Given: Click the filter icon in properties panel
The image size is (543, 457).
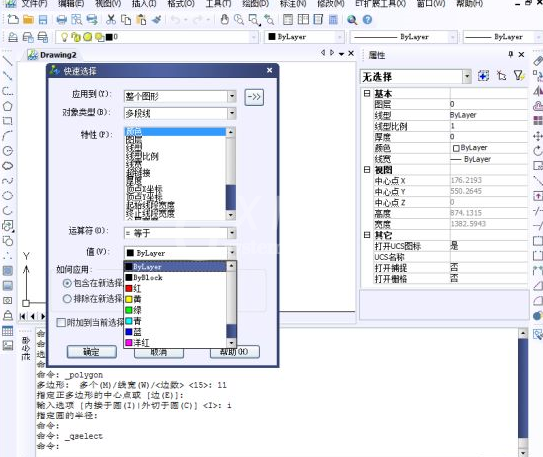Looking at the screenshot, I should pos(518,75).
